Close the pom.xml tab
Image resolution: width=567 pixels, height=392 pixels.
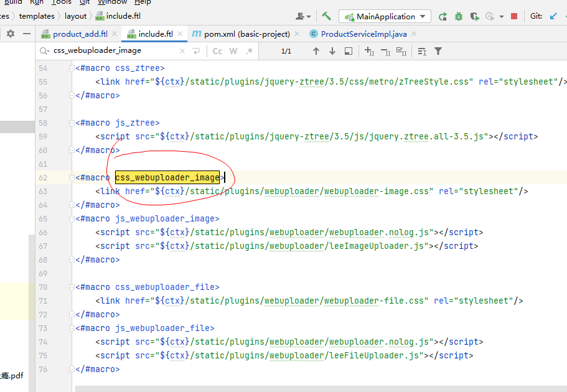[297, 34]
